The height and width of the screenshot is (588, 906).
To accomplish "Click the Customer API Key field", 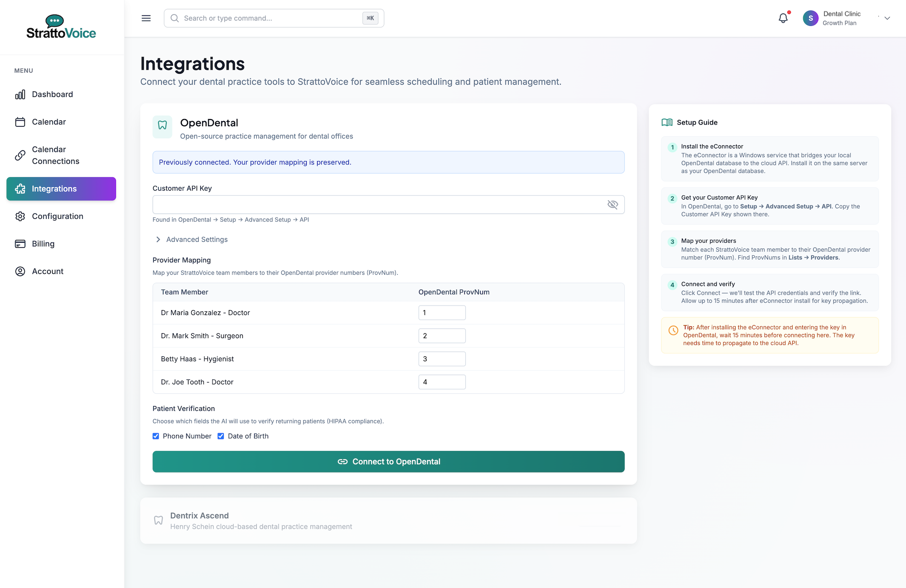I will tap(389, 205).
